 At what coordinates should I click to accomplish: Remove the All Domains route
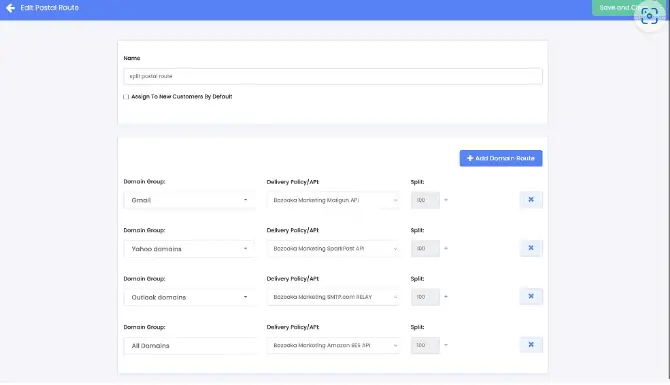tap(531, 344)
